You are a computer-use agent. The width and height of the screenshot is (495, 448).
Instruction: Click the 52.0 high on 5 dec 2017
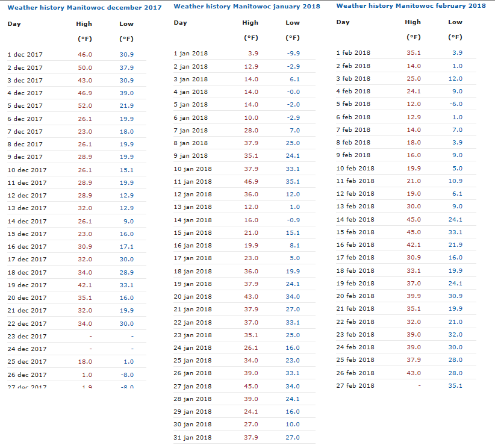coord(85,105)
